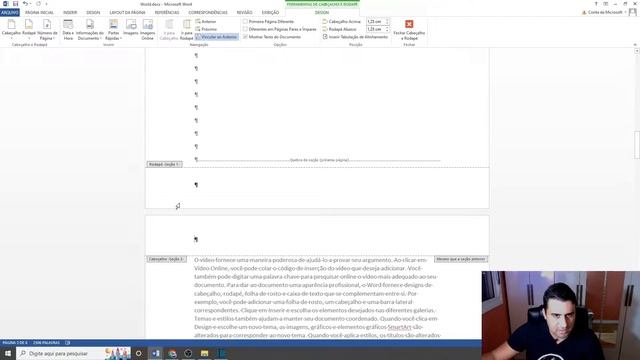Enable Diferentes em Páginas Pares e Ímpares
Screen dimensions: 640x360
click(x=245, y=29)
